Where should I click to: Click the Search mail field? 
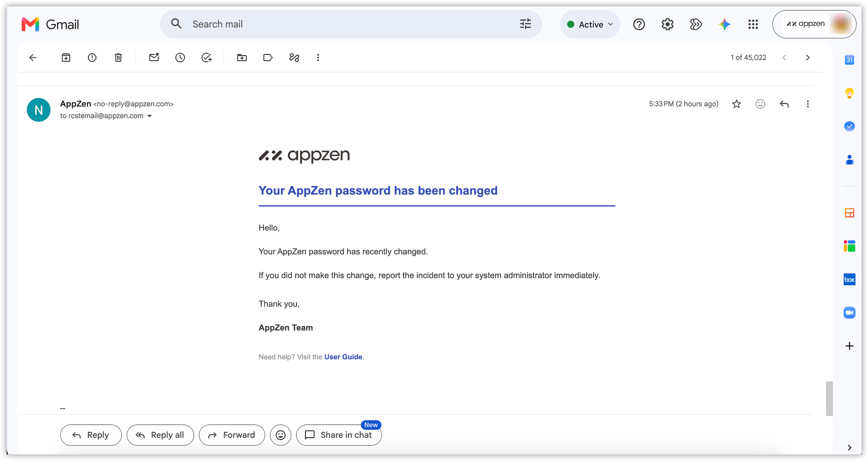click(x=350, y=24)
